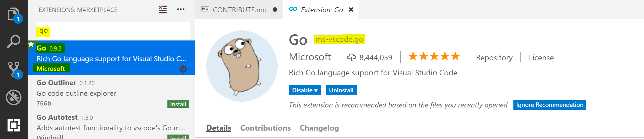Image resolution: width=644 pixels, height=139 pixels.
Task: Open the Repository link
Action: pos(494,57)
